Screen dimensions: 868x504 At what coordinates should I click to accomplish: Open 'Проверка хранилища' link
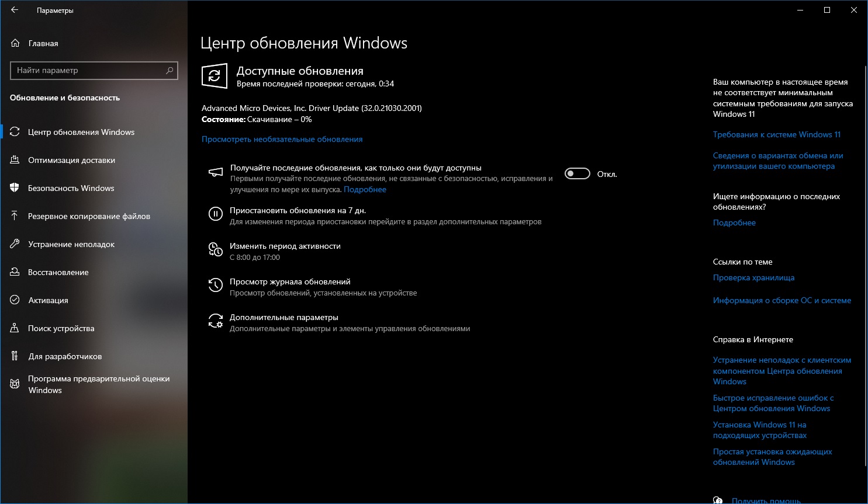coord(753,277)
